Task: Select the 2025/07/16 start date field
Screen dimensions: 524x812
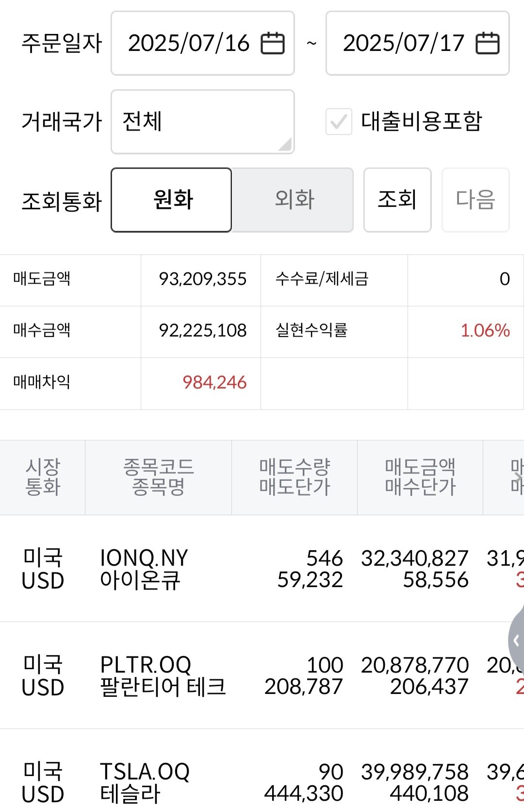Action: [x=203, y=43]
